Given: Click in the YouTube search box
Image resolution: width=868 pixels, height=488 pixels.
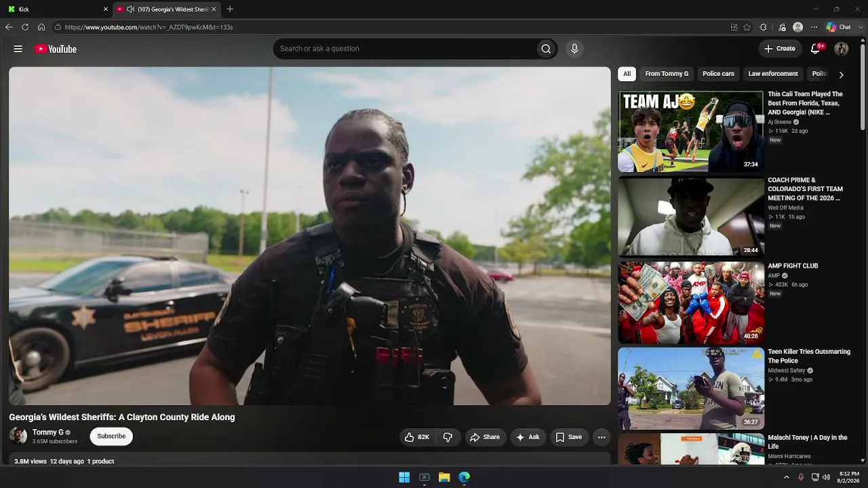Looking at the screenshot, I should pos(404,49).
